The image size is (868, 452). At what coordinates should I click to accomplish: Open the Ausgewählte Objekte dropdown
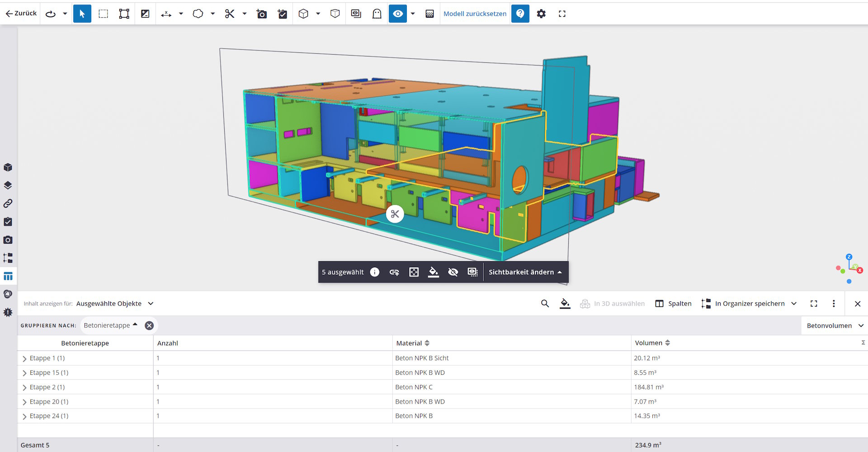point(115,304)
